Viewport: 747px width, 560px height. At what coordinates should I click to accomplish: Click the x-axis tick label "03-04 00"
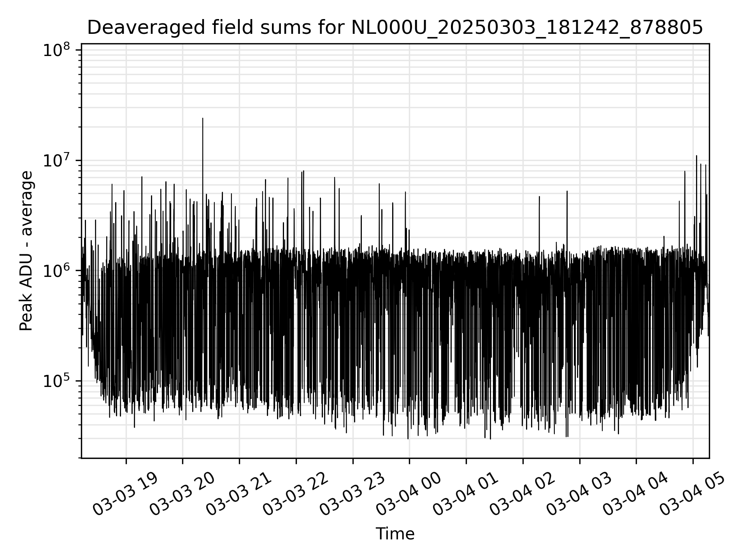pyautogui.click(x=409, y=494)
